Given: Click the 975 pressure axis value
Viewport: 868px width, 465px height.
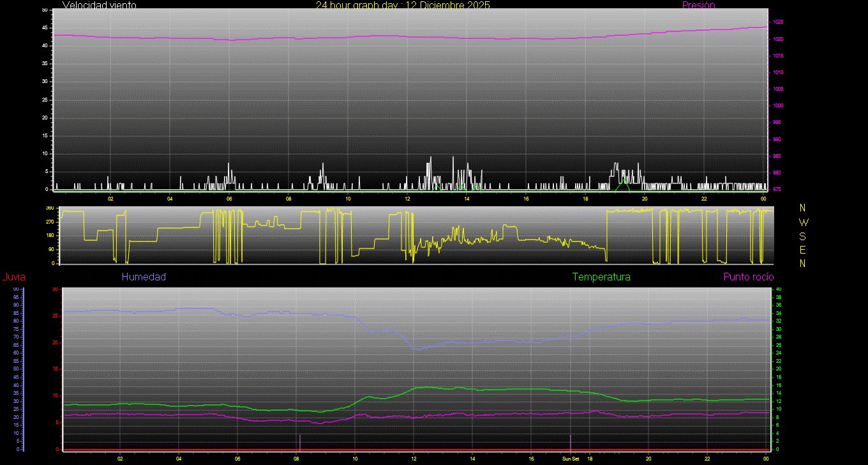Looking at the screenshot, I should coord(778,189).
